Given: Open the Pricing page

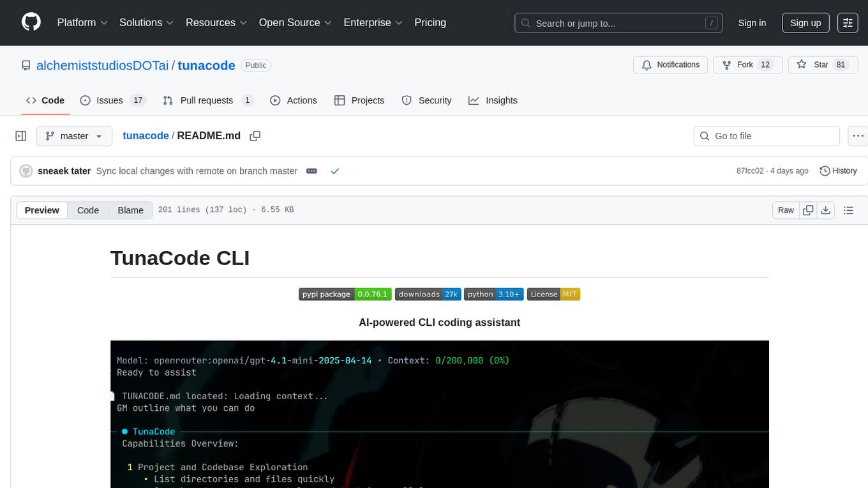Looking at the screenshot, I should [x=430, y=22].
